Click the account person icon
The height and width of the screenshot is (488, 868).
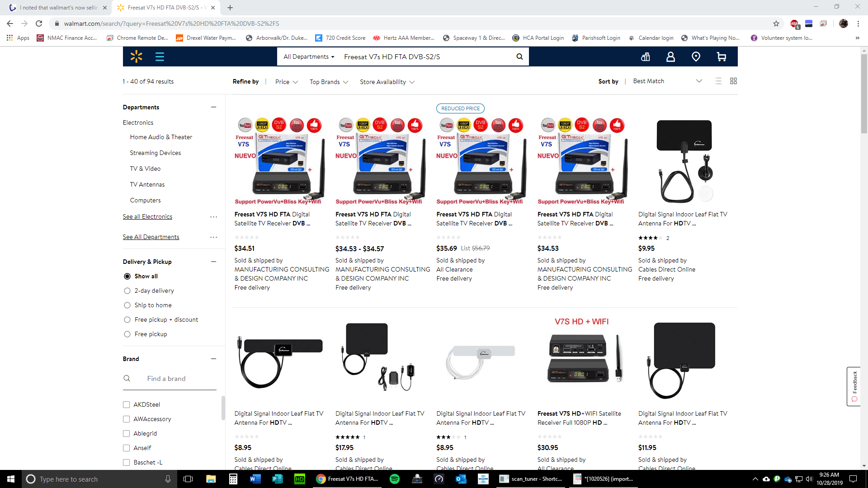point(670,56)
